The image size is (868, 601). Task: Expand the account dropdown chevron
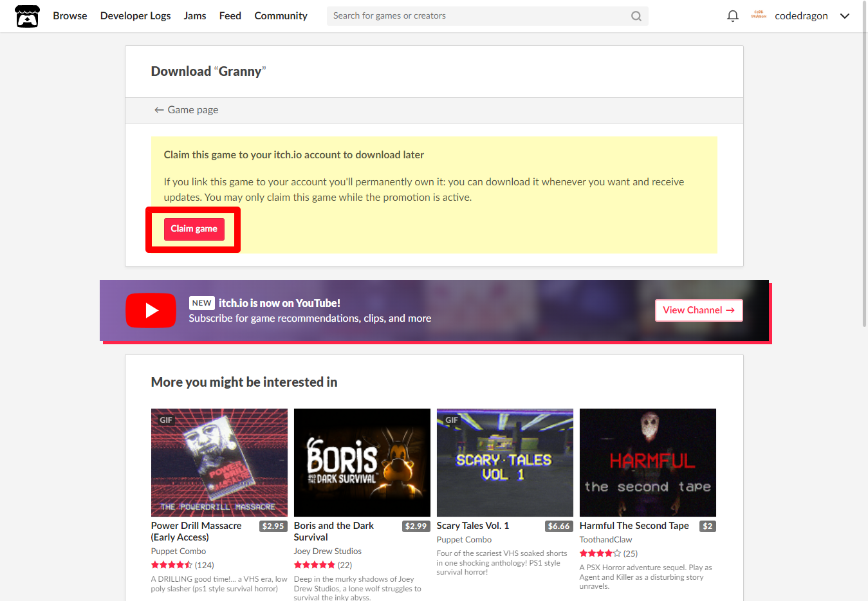[x=845, y=16]
